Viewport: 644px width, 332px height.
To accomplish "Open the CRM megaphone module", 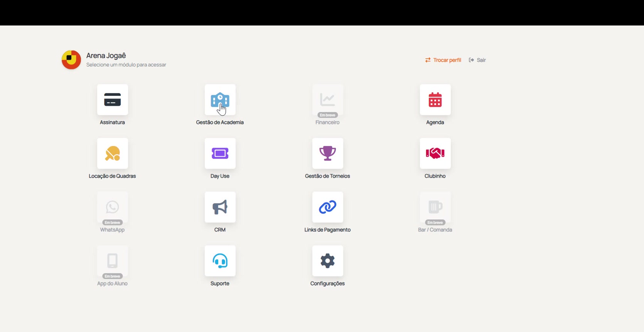I will tap(220, 207).
